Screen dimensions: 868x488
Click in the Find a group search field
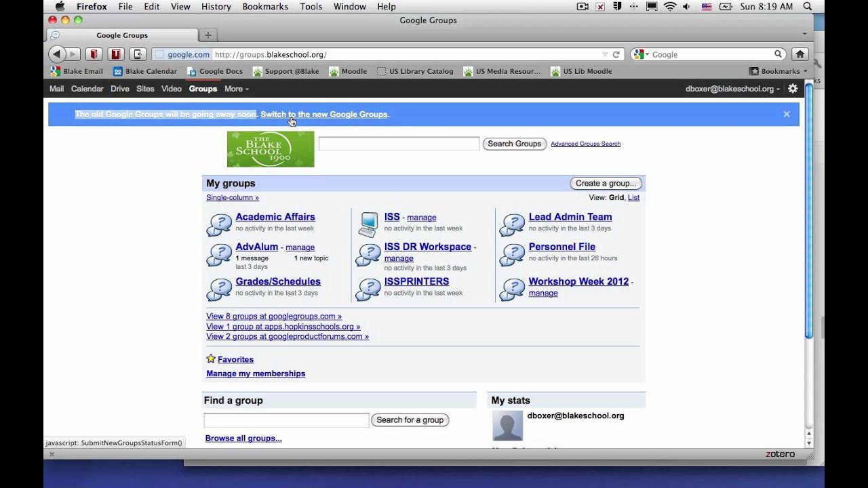286,420
